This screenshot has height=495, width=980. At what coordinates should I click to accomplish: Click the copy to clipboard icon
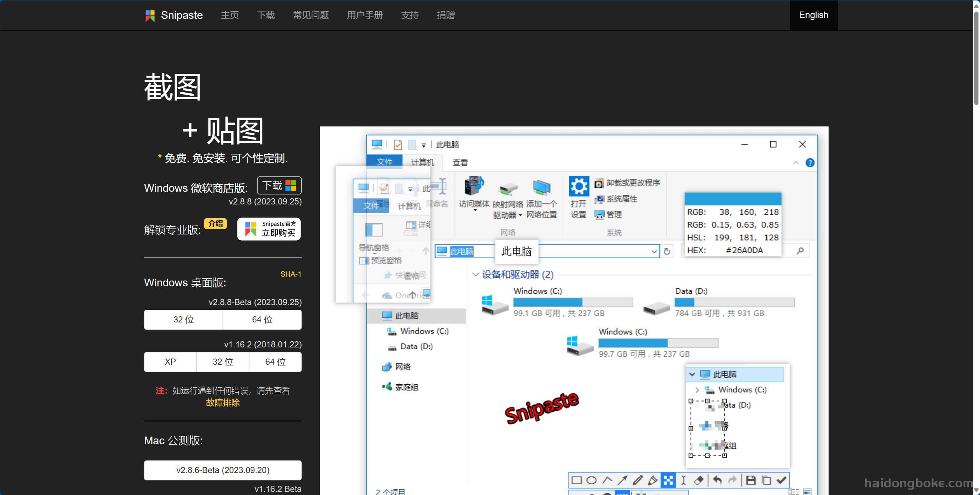766,480
